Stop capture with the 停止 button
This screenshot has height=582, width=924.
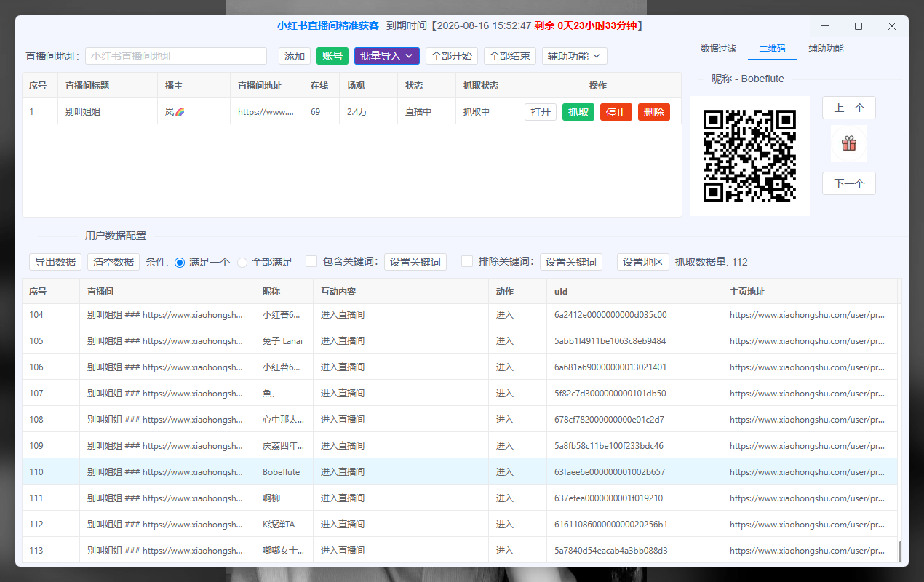pyautogui.click(x=616, y=112)
